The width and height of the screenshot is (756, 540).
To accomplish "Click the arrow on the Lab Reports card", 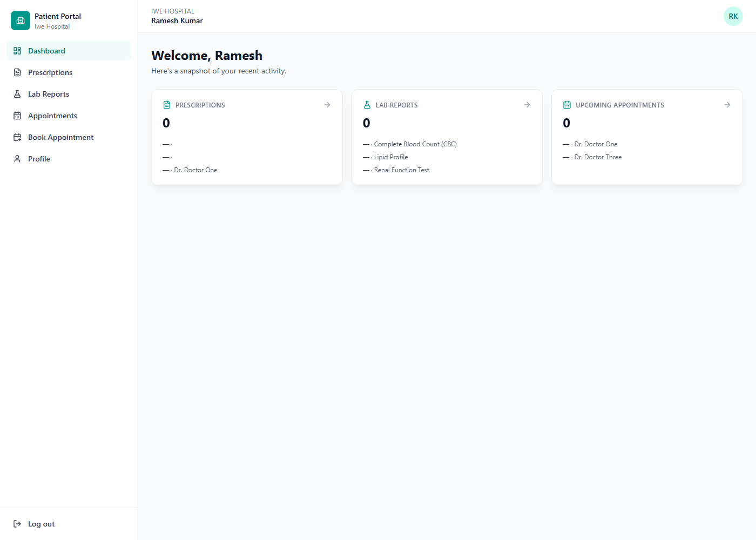I will pos(527,105).
